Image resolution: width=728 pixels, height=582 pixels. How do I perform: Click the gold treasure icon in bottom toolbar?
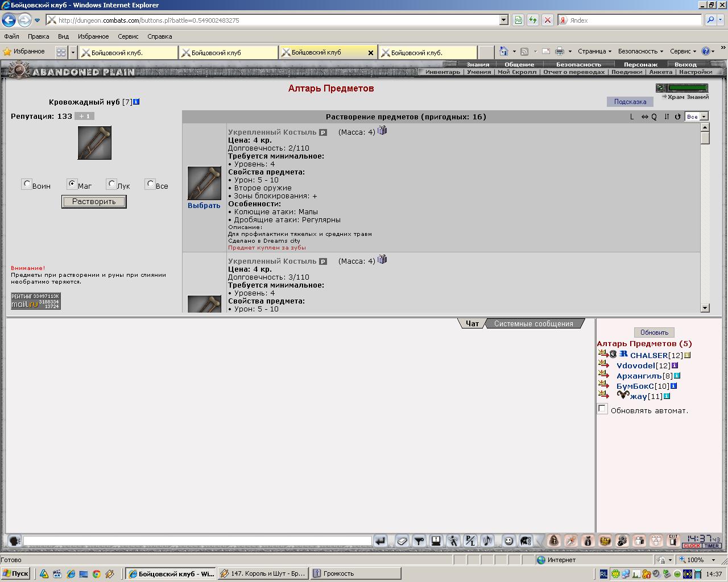(605, 541)
